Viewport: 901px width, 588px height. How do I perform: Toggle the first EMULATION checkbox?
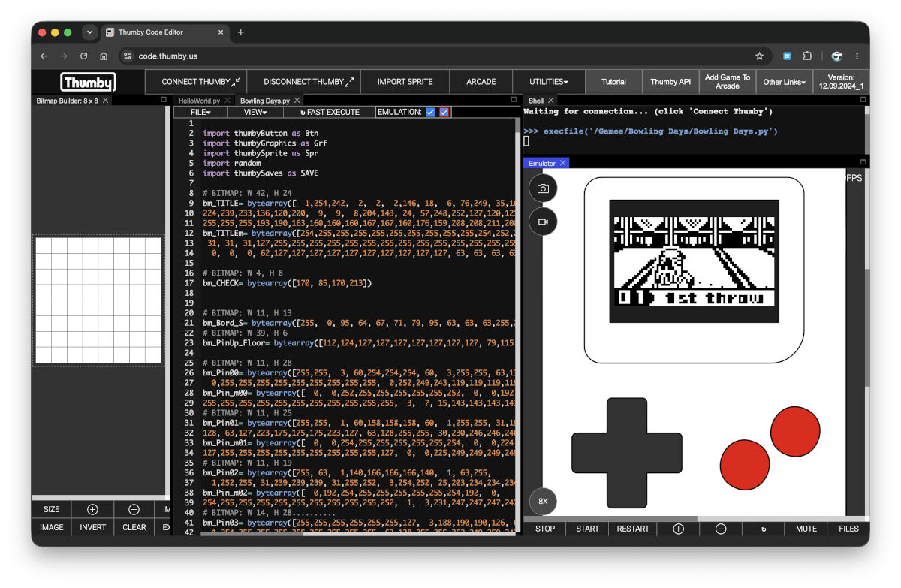(x=430, y=112)
